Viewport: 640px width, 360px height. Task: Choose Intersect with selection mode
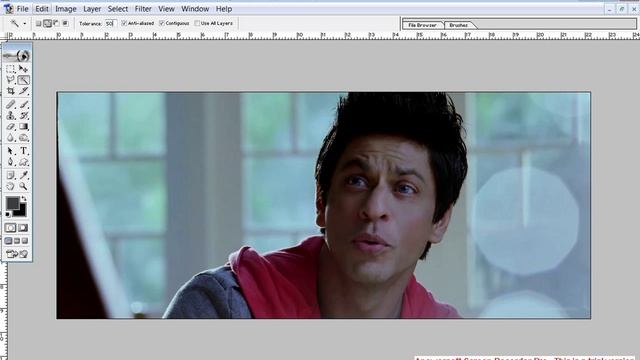coord(65,24)
